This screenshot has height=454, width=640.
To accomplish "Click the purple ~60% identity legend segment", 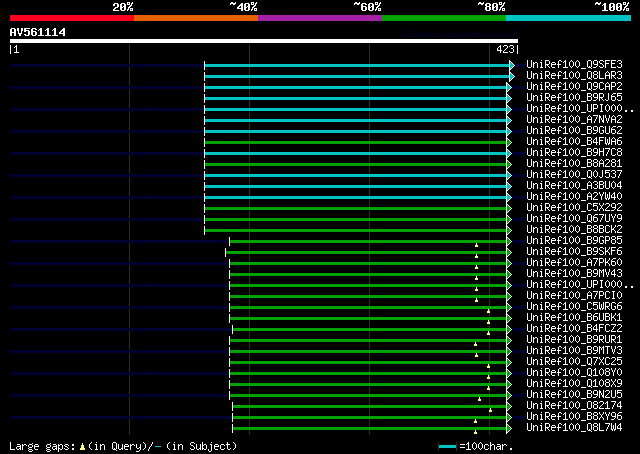I will pyautogui.click(x=320, y=18).
